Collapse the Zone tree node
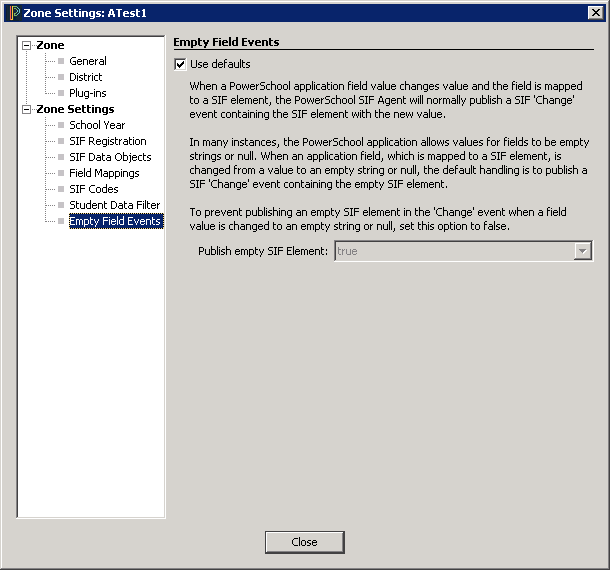The image size is (610, 570). click(27, 46)
